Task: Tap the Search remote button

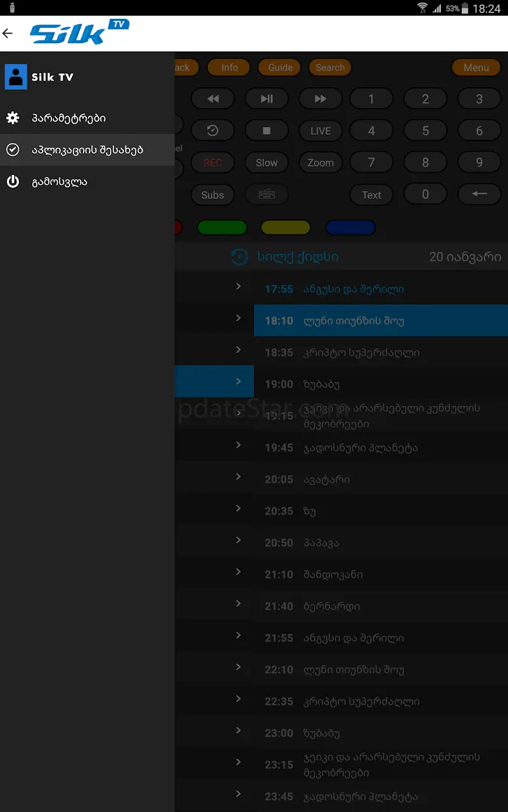Action: click(x=330, y=68)
